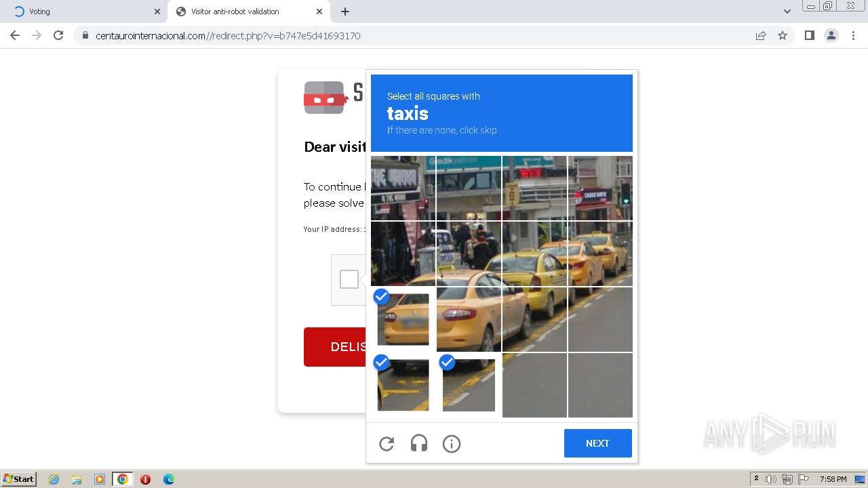Click the NEXT button in the captcha
This screenshot has width=868, height=488.
597,443
